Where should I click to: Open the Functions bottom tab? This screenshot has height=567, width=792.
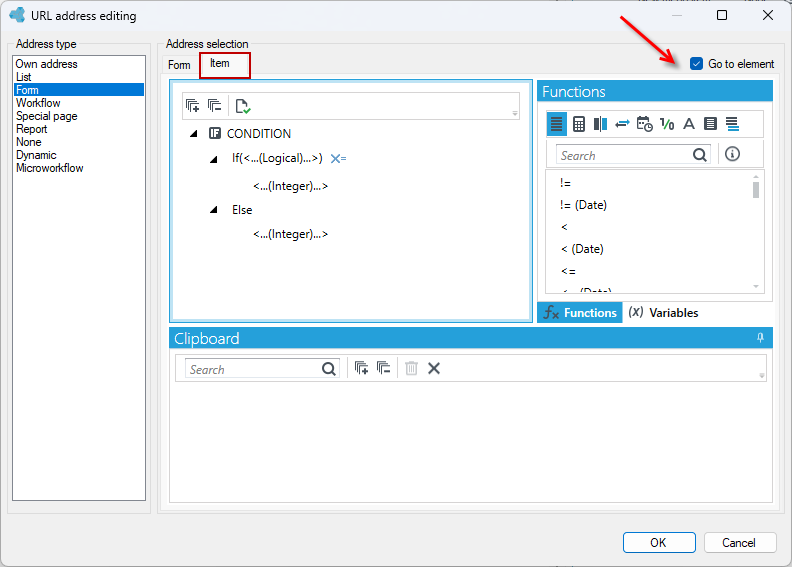pyautogui.click(x=579, y=313)
